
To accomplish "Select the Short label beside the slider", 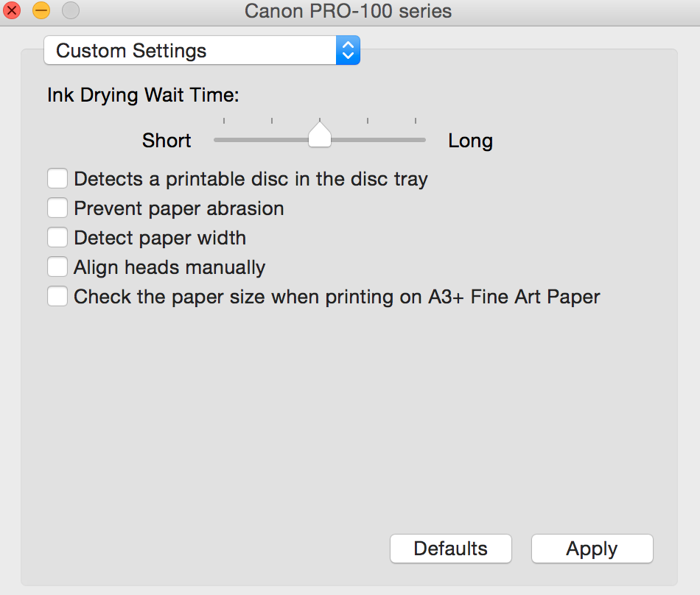I will [x=166, y=140].
